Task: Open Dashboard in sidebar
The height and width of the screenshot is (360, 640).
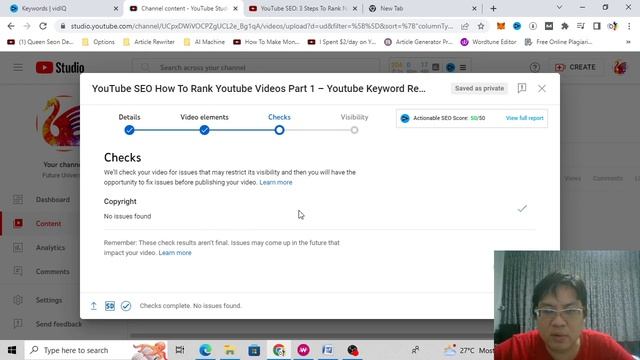Action: tap(41, 200)
